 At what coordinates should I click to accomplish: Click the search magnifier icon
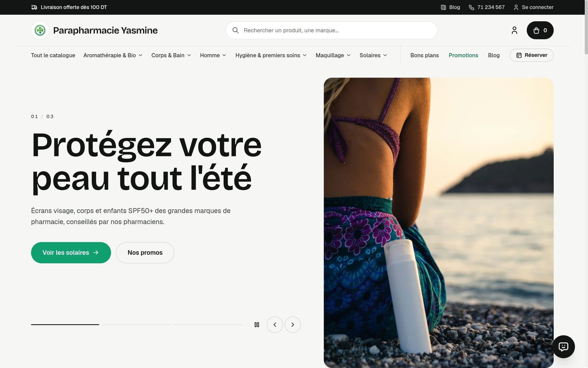pos(236,30)
